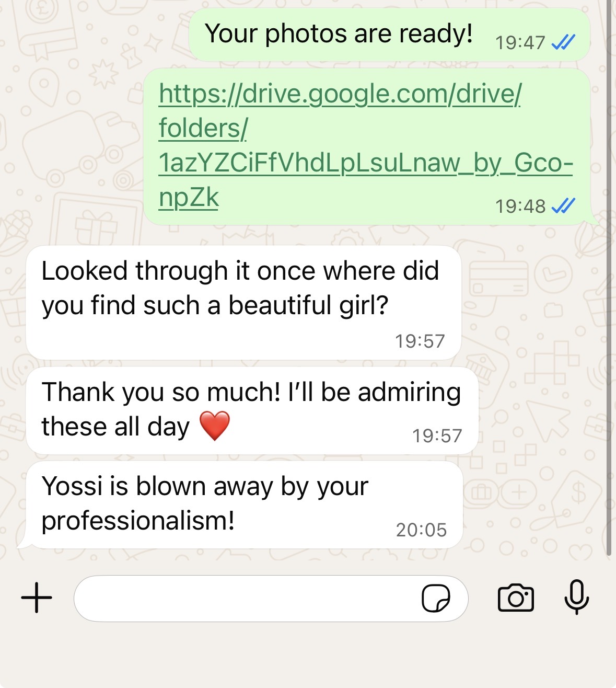Click the 20:05 timestamp
The height and width of the screenshot is (688, 616).
[x=421, y=530]
